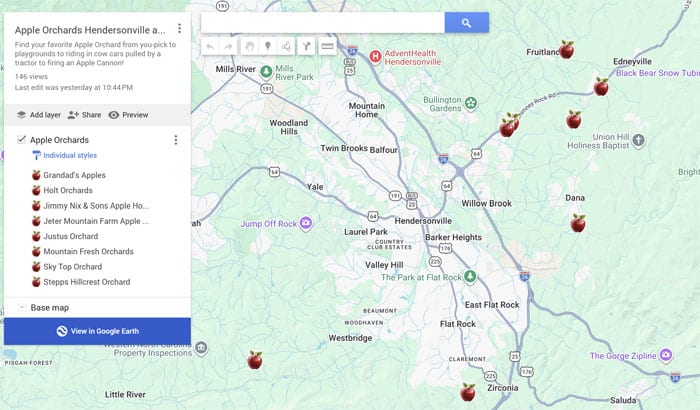Click the apple marker below Edneyville
Image resolution: width=700 pixels, height=410 pixels.
click(x=601, y=87)
